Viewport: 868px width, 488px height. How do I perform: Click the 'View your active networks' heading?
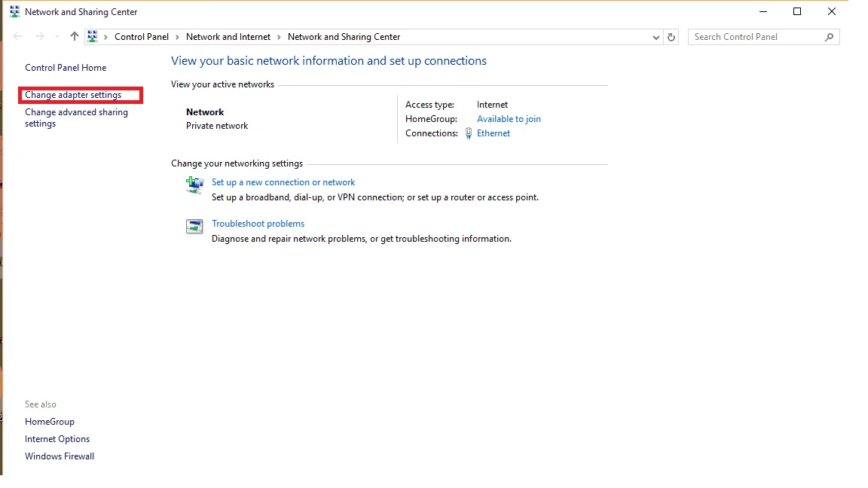point(222,84)
